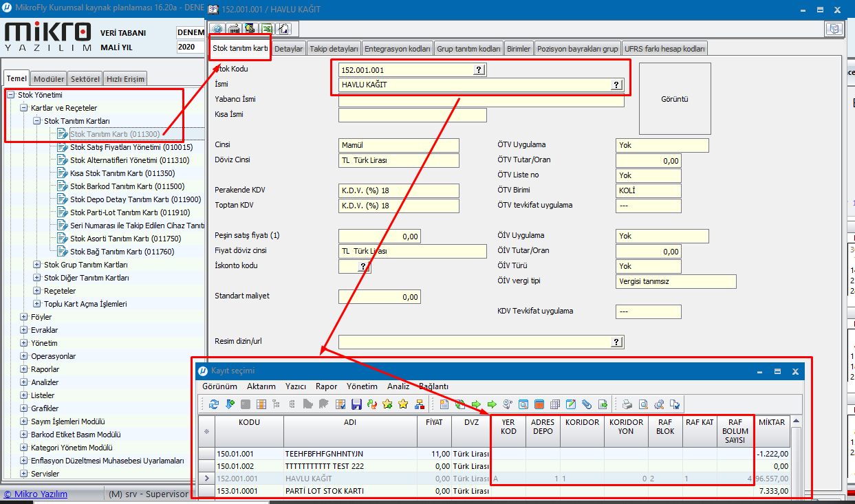
Task: Click the printer icon in Kayıt seçimi toolbar
Action: tap(627, 404)
